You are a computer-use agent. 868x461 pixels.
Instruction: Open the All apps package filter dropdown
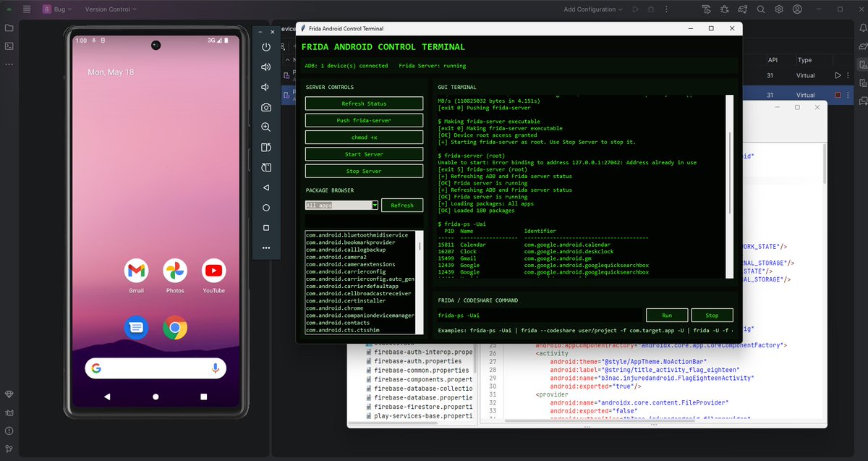tap(341, 206)
